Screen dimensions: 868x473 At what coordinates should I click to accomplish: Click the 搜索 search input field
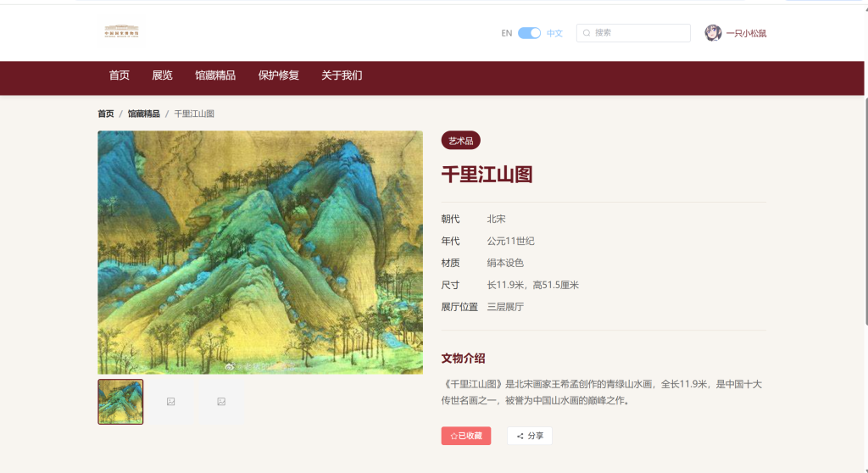coord(633,33)
